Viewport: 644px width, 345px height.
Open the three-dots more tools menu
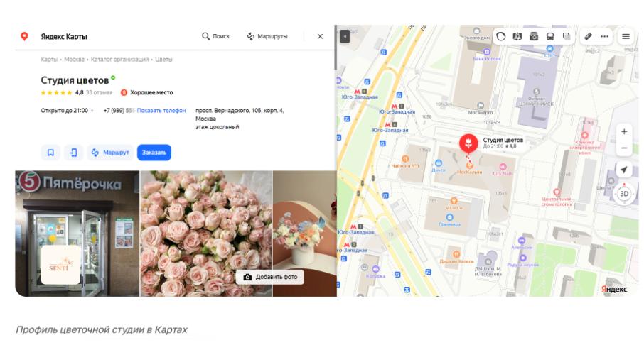tap(605, 36)
